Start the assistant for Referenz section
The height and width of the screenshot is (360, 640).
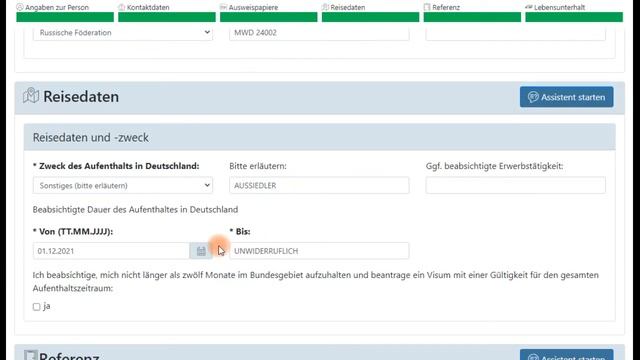567,354
